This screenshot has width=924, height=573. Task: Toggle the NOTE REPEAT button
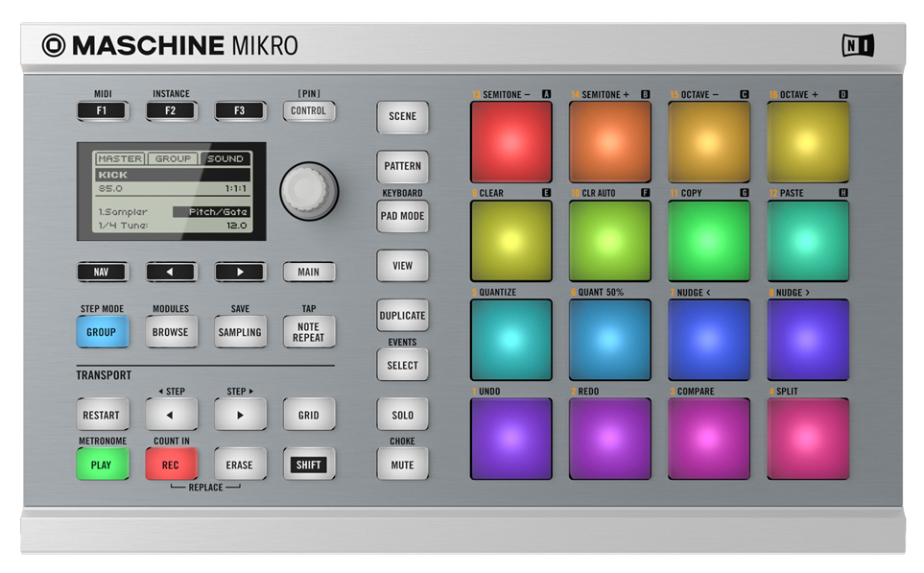pos(308,332)
